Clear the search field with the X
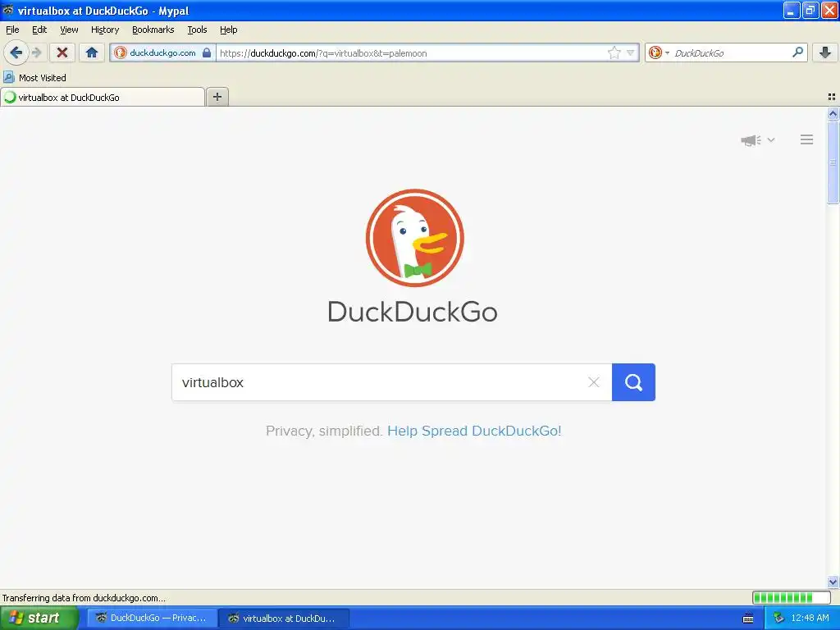 point(594,382)
